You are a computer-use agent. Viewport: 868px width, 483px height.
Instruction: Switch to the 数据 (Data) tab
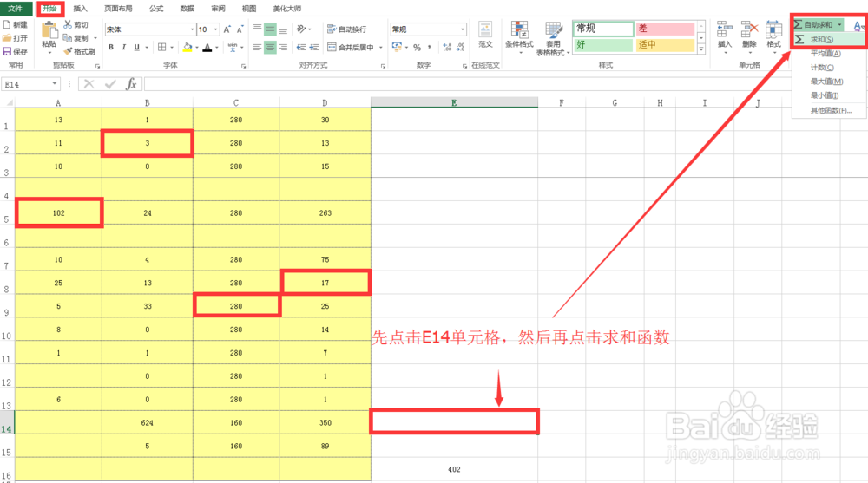187,9
